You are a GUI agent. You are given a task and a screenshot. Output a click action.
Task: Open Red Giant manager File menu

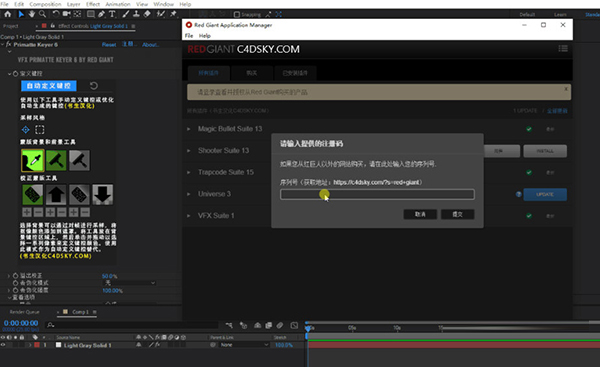pos(189,36)
